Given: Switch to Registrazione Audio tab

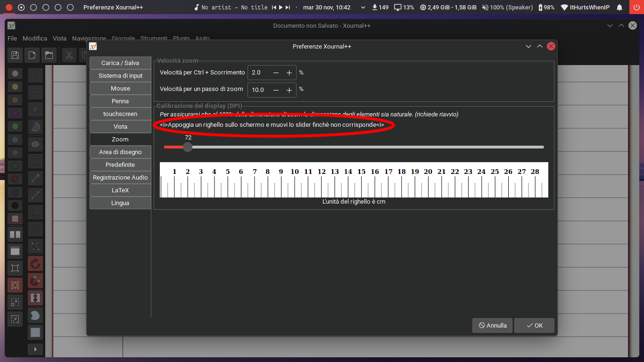Looking at the screenshot, I should pyautogui.click(x=120, y=177).
